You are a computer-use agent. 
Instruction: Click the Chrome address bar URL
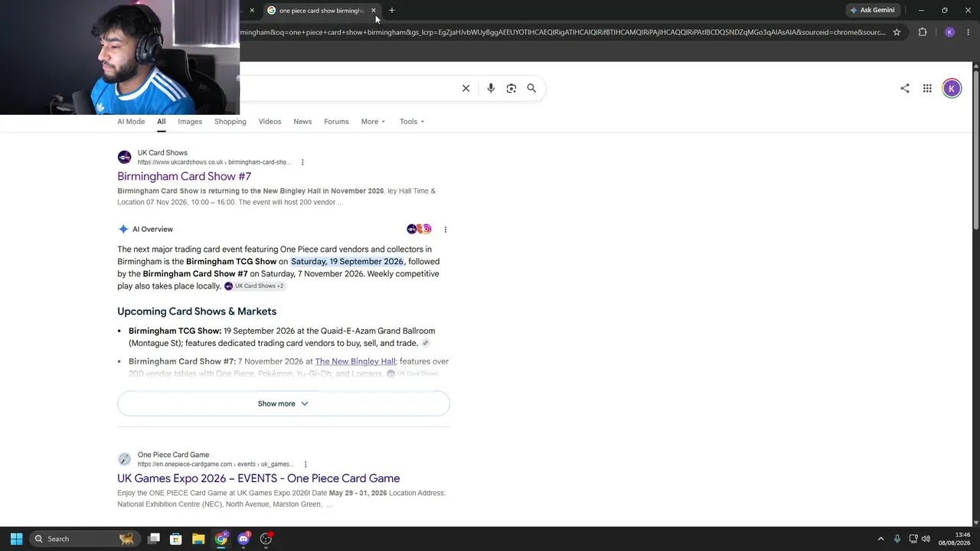(x=563, y=32)
